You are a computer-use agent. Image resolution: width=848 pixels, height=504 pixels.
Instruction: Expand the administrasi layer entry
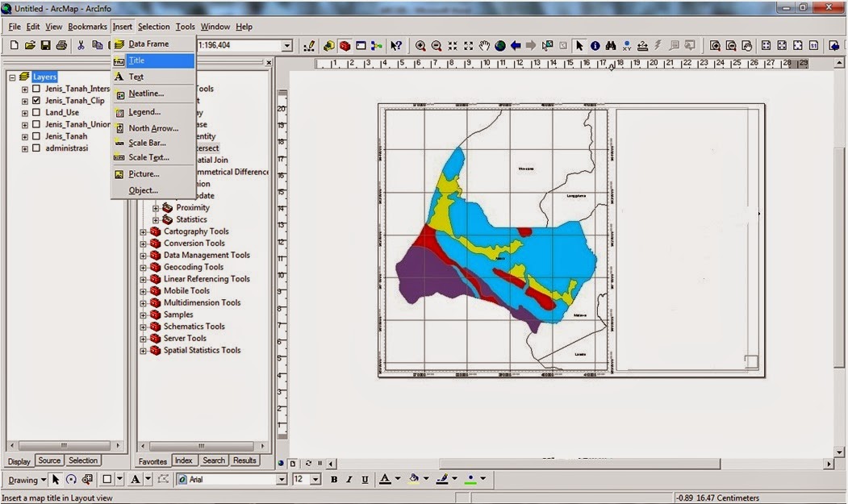[24, 148]
